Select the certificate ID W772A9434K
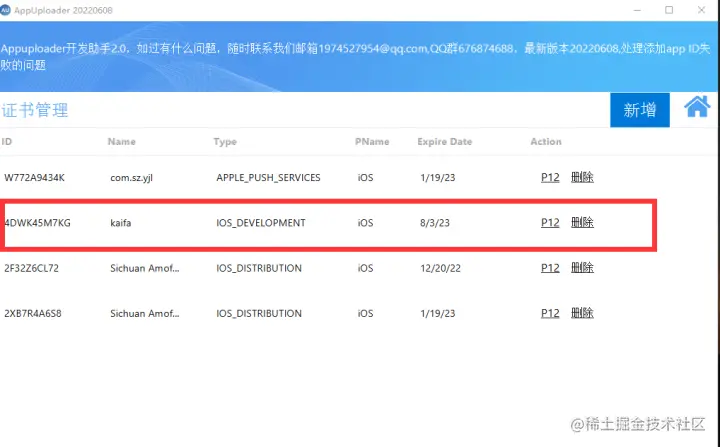720x447 pixels. [x=34, y=178]
